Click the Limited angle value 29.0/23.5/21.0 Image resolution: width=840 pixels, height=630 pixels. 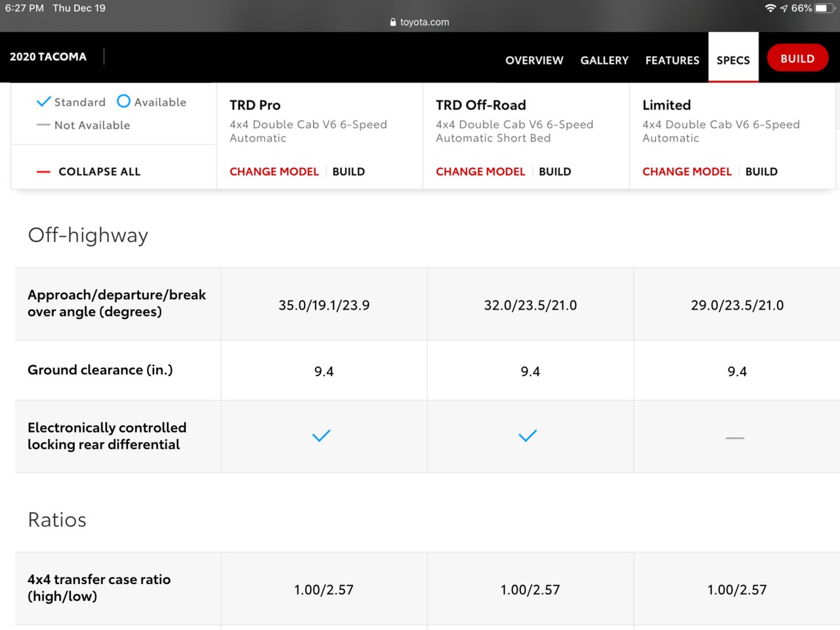[737, 305]
